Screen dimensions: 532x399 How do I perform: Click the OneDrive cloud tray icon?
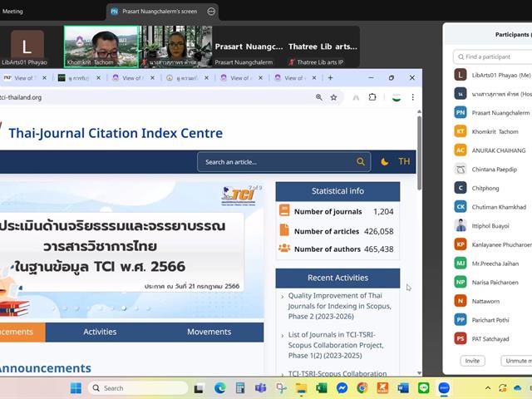(x=518, y=388)
